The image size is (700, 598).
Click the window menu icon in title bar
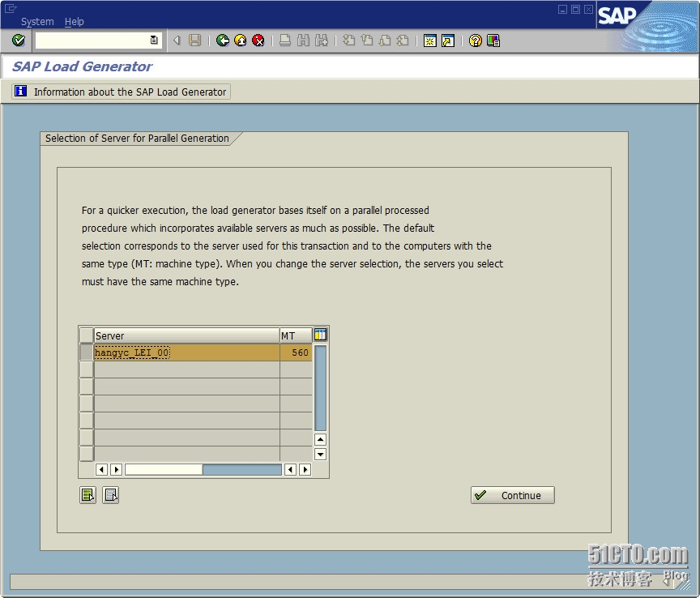11,8
